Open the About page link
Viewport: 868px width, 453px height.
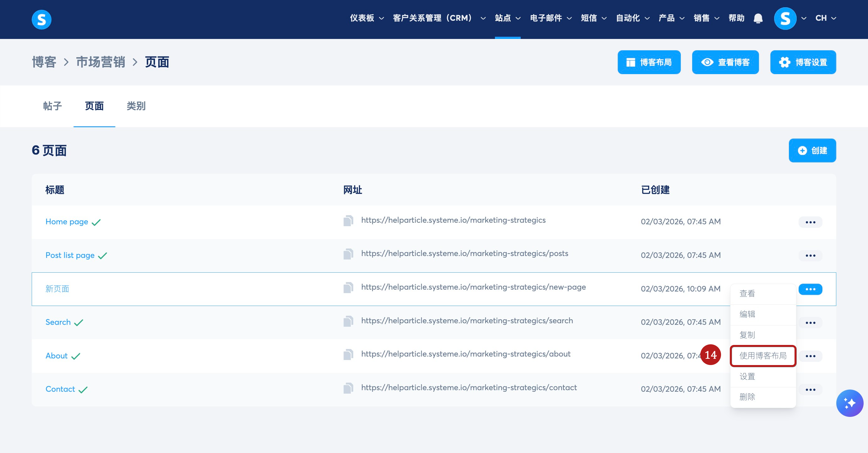tap(57, 356)
